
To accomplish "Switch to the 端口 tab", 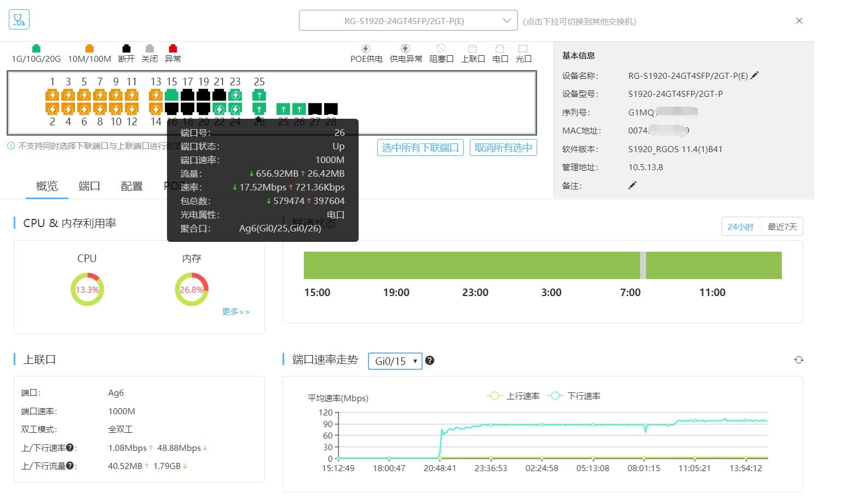I will click(89, 186).
